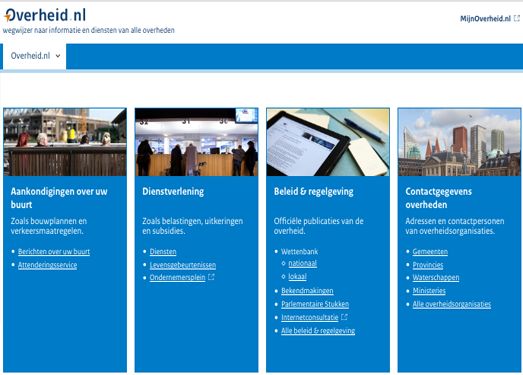Click the service counter photo above Dienstverlening
Screen dimensions: 523x375
(x=196, y=142)
